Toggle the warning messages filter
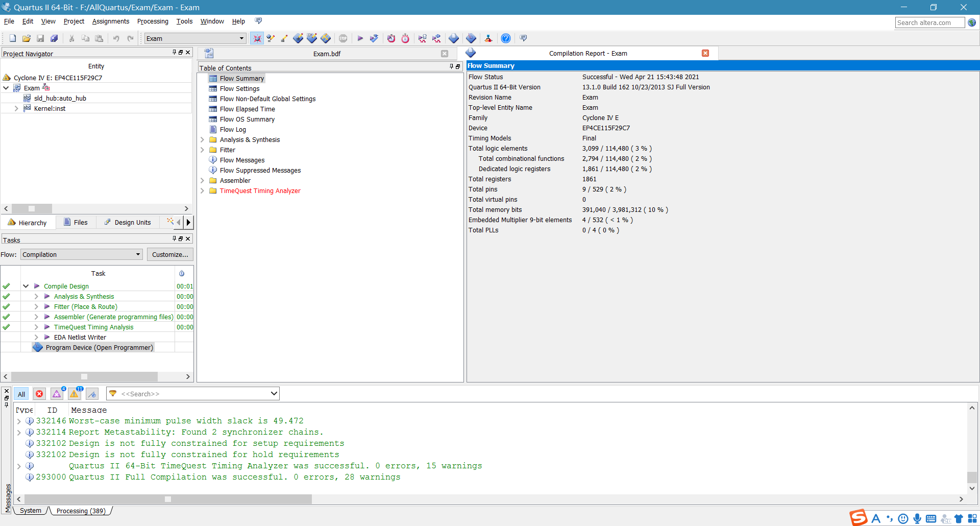 [x=75, y=394]
